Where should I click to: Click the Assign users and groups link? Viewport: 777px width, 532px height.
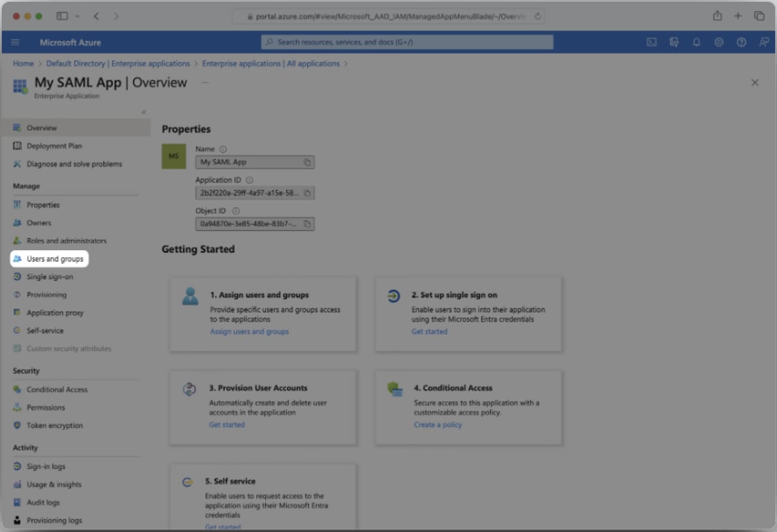point(249,331)
